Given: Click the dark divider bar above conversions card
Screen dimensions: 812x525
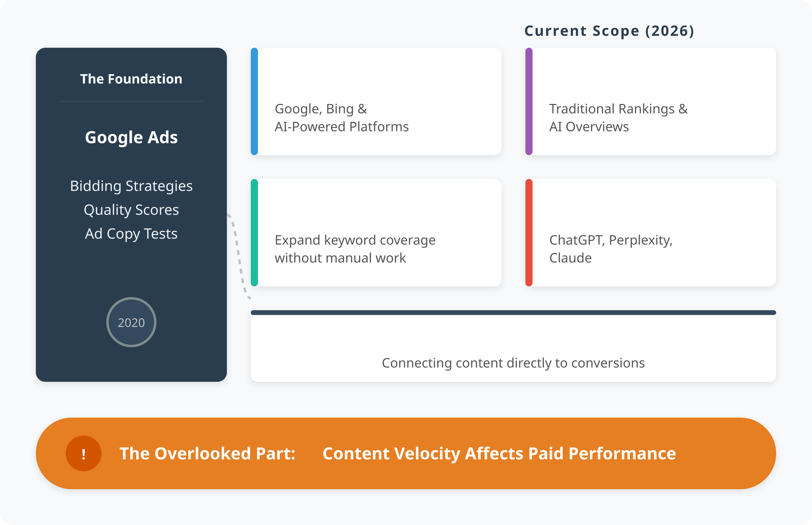Looking at the screenshot, I should click(x=513, y=312).
